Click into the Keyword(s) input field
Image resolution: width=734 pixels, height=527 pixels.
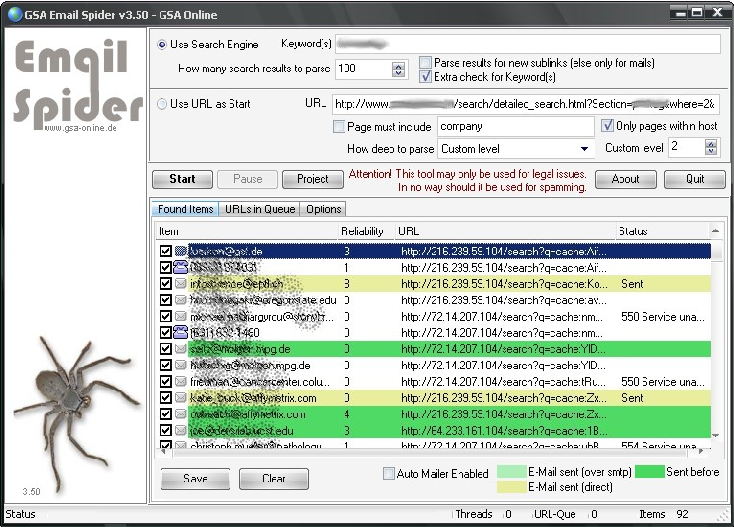click(x=528, y=44)
